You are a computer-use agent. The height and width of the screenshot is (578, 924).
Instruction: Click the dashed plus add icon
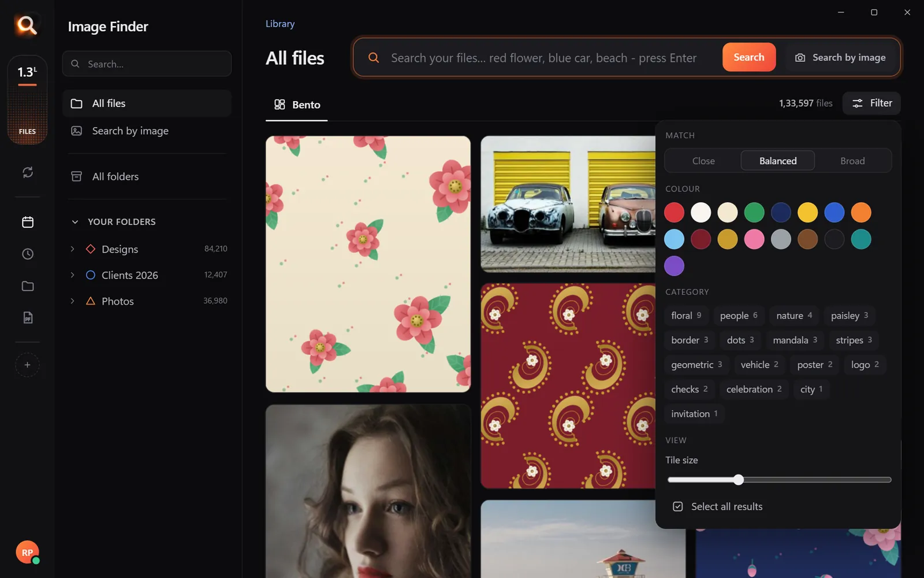tap(27, 365)
